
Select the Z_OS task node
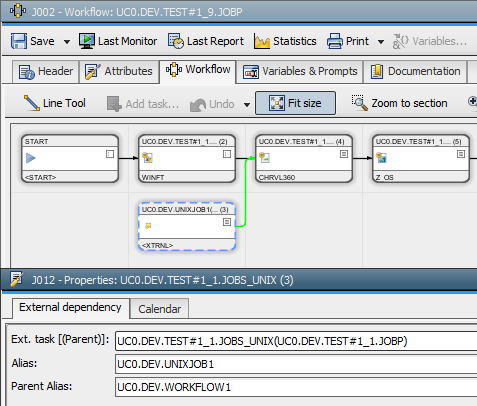click(x=421, y=159)
